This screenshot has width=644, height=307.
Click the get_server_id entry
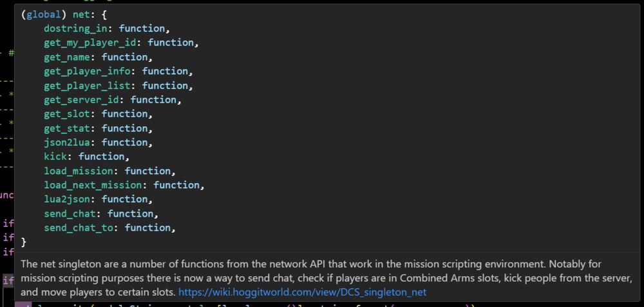coord(84,99)
